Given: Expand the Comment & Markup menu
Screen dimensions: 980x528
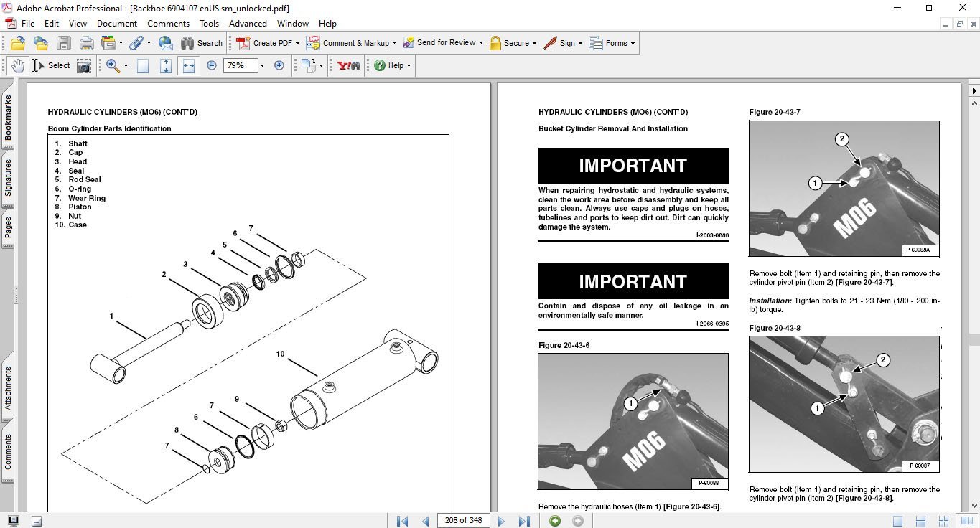Looking at the screenshot, I should [x=351, y=43].
